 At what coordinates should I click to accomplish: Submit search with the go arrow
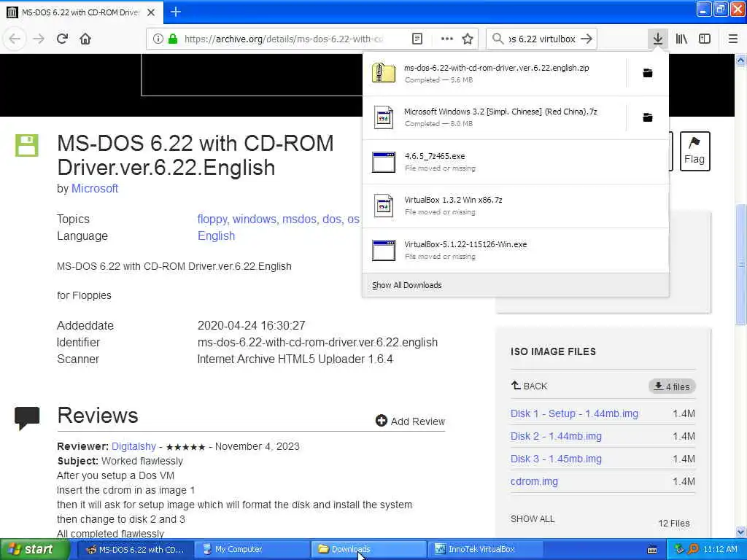point(587,39)
